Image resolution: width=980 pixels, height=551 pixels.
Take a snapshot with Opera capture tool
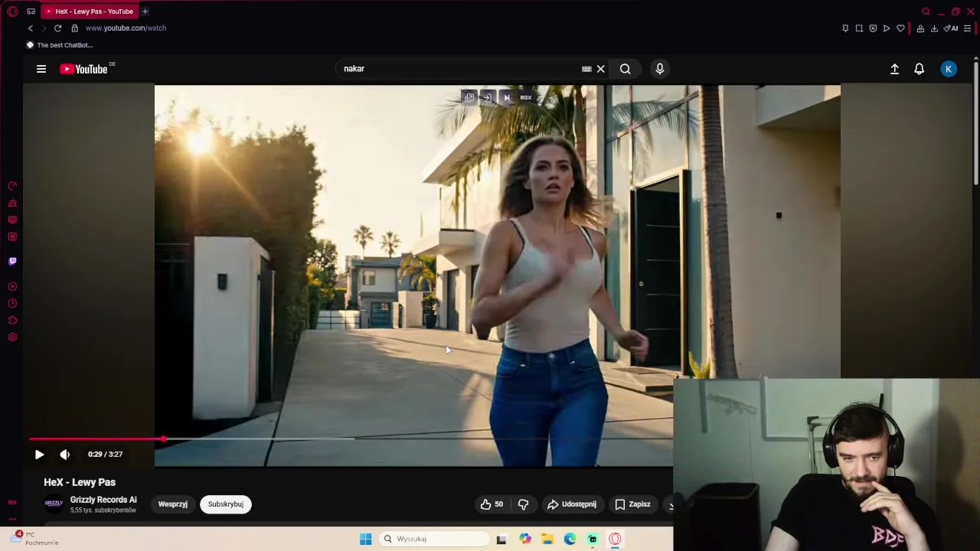pos(859,28)
